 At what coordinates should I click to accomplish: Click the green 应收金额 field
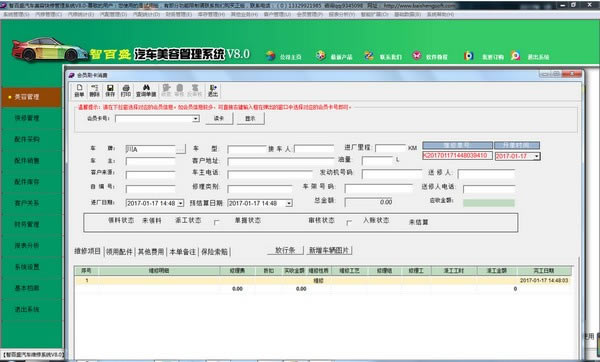(489, 203)
